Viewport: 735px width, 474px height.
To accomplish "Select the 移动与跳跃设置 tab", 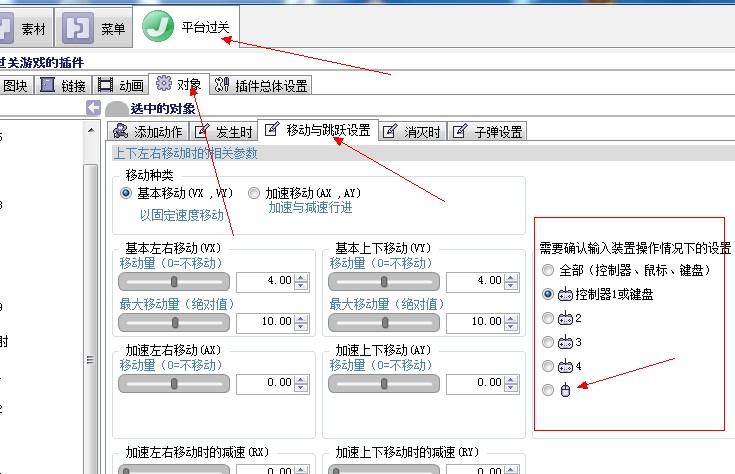I will 318,130.
